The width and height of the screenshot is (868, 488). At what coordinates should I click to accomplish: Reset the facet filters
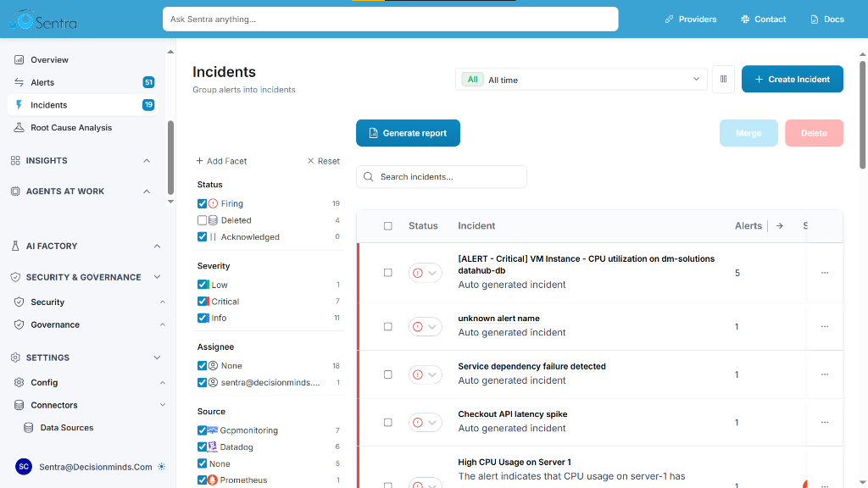323,161
